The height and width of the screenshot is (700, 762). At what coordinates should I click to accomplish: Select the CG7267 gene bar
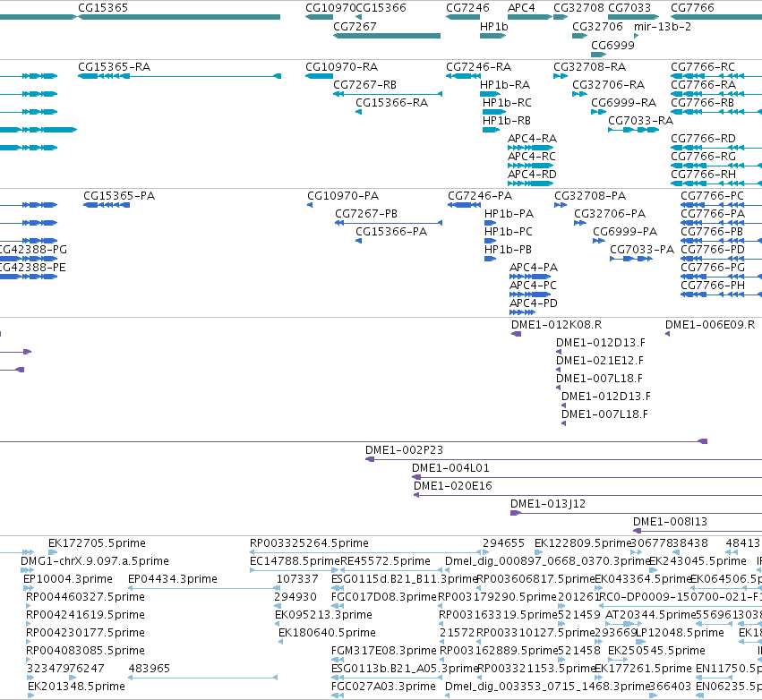tap(387, 36)
